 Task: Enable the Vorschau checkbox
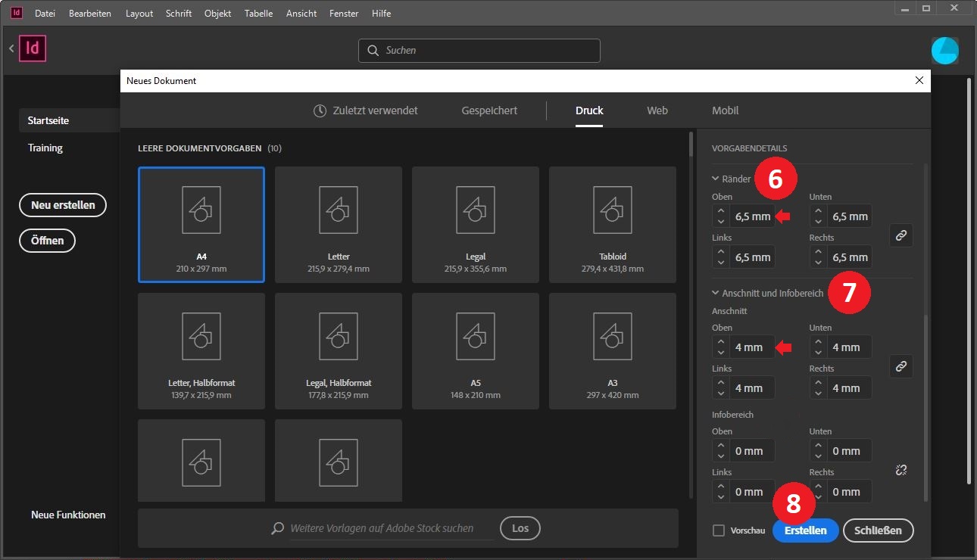point(719,530)
